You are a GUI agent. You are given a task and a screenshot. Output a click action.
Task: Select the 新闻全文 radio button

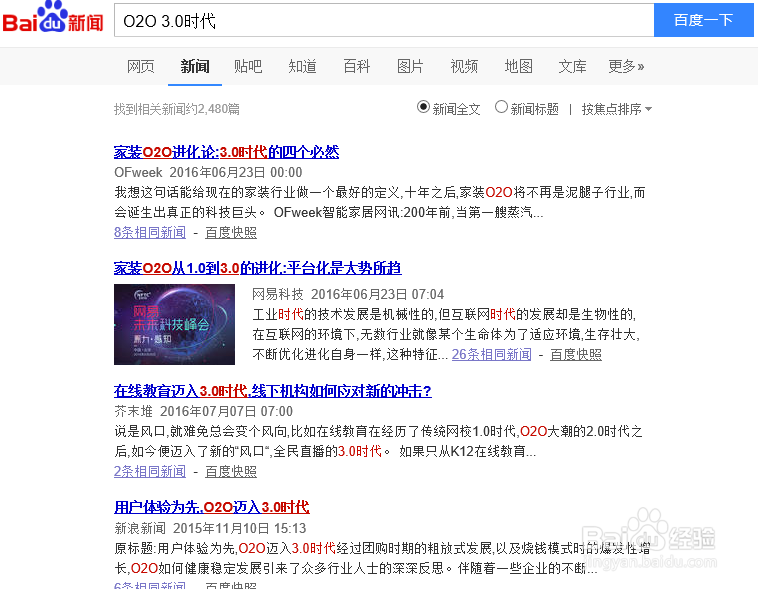(x=423, y=107)
